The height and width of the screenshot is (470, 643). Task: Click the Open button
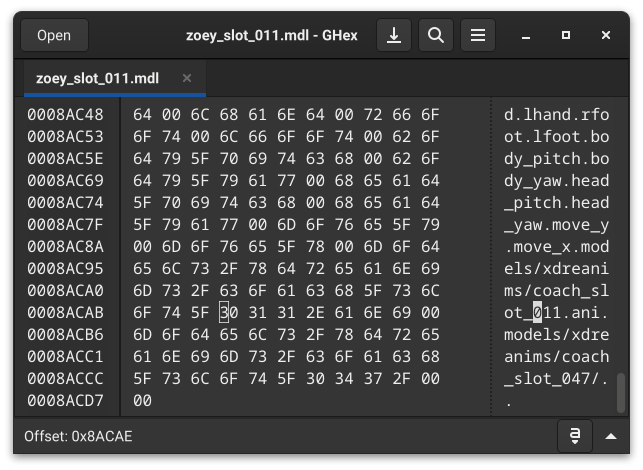tap(54, 36)
